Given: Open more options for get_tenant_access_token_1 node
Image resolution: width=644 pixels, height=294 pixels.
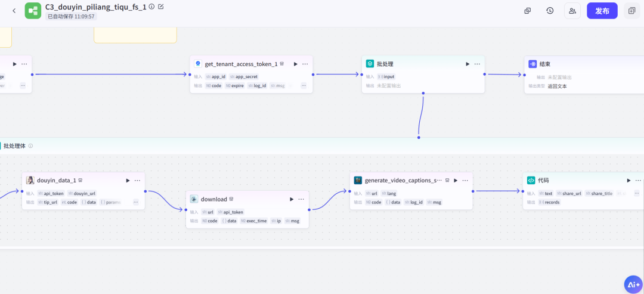Looking at the screenshot, I should click(x=305, y=64).
